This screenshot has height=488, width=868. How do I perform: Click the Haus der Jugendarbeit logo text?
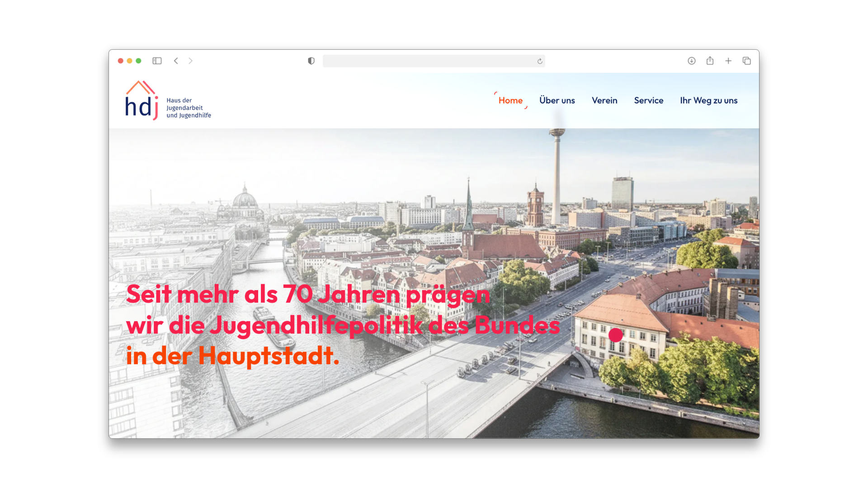click(189, 108)
